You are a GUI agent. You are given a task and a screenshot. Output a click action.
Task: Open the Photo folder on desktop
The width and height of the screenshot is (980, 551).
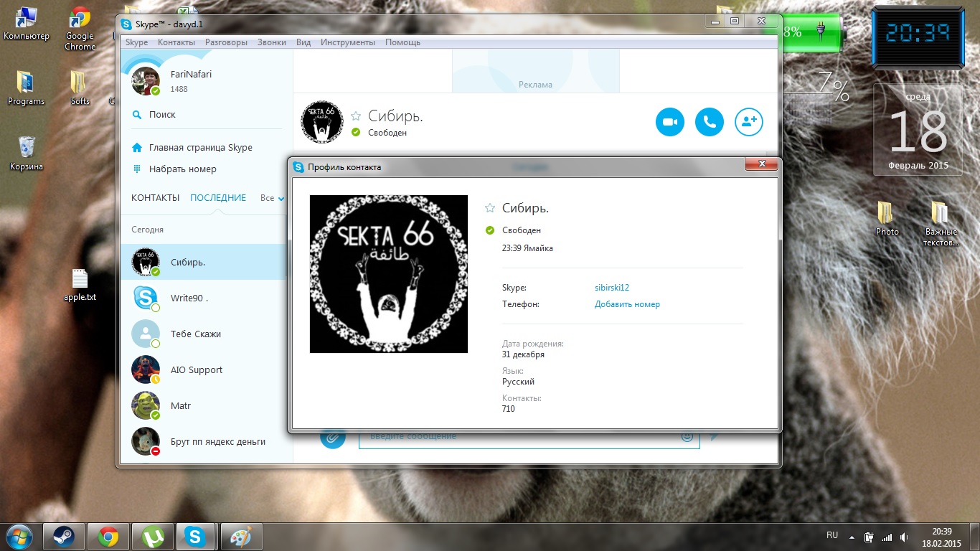point(887,218)
